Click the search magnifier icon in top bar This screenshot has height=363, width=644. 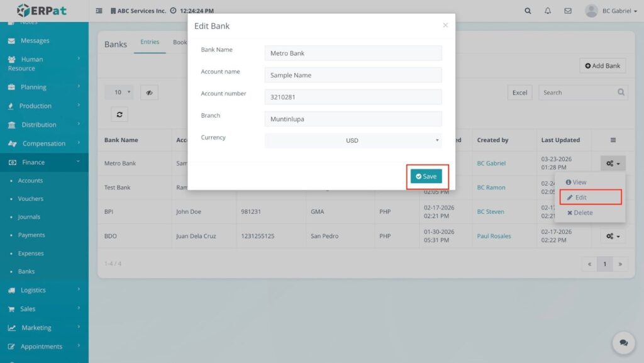pos(528,11)
